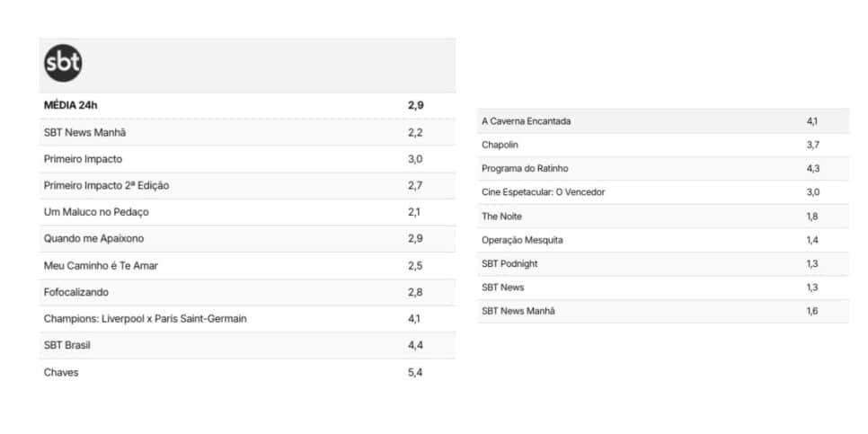Click the 4,3 rating for Programa do Ratinho
Screen dimensions: 868x434
click(x=812, y=168)
